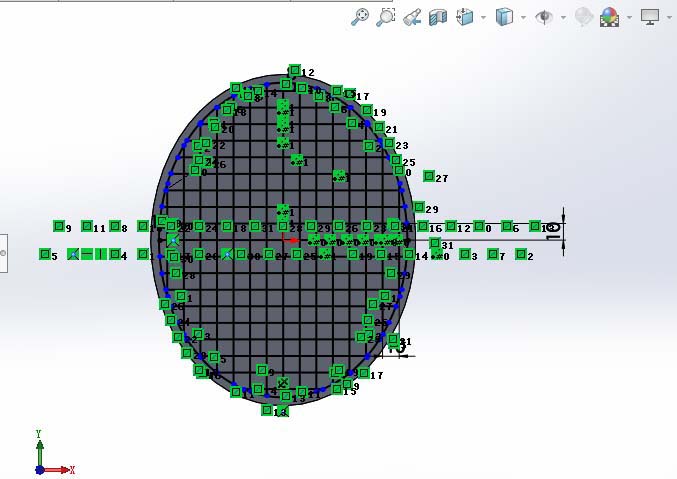Select relation icon labeled 5 at far left
The height and width of the screenshot is (479, 677).
pyautogui.click(x=45, y=254)
